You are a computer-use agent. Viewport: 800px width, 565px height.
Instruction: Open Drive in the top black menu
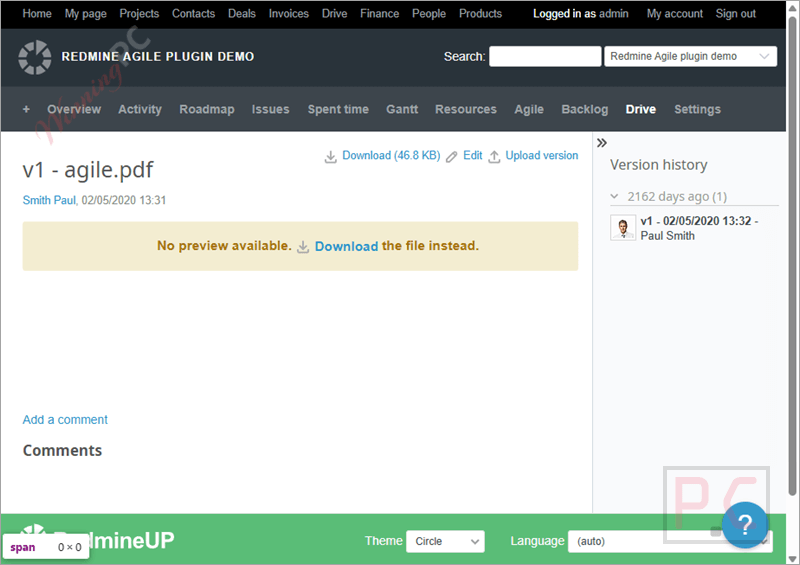coord(334,14)
